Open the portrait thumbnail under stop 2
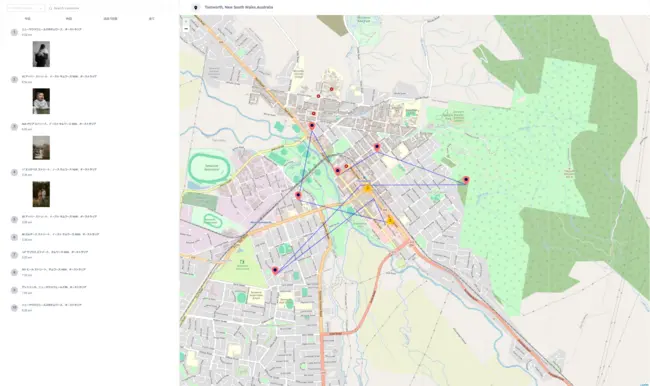This screenshot has width=650, height=386. click(41, 101)
